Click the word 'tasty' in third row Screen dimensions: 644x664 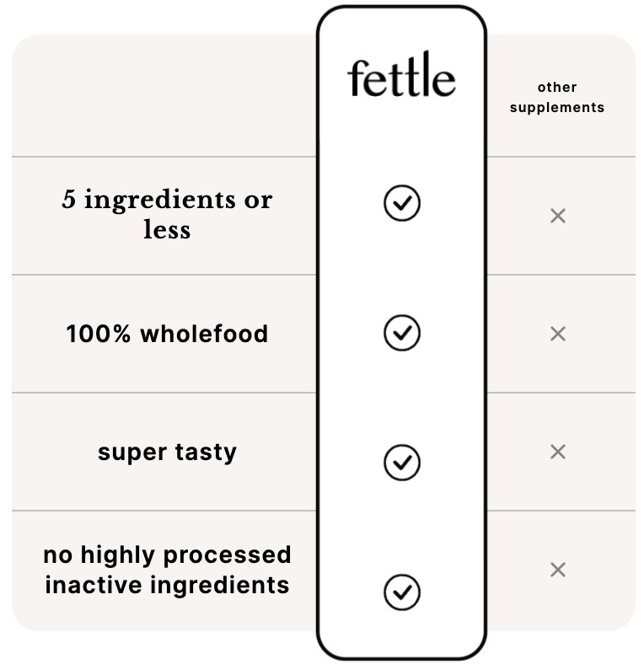pos(206,452)
